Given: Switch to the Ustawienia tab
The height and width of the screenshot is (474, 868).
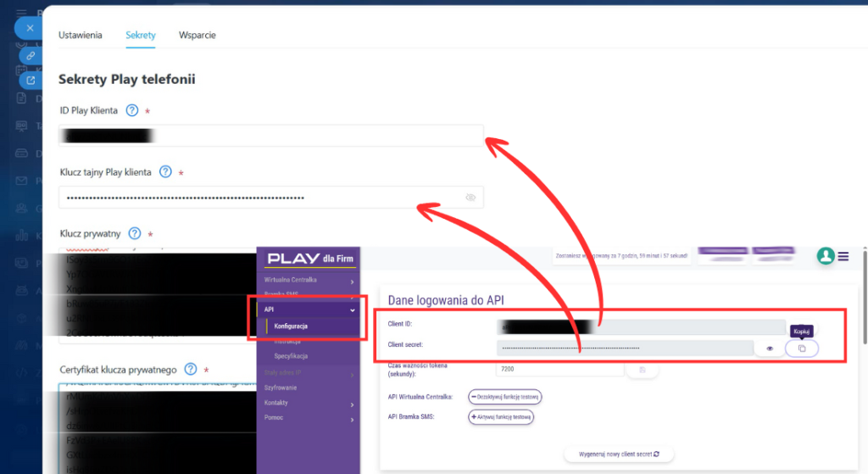Looking at the screenshot, I should coord(81,36).
